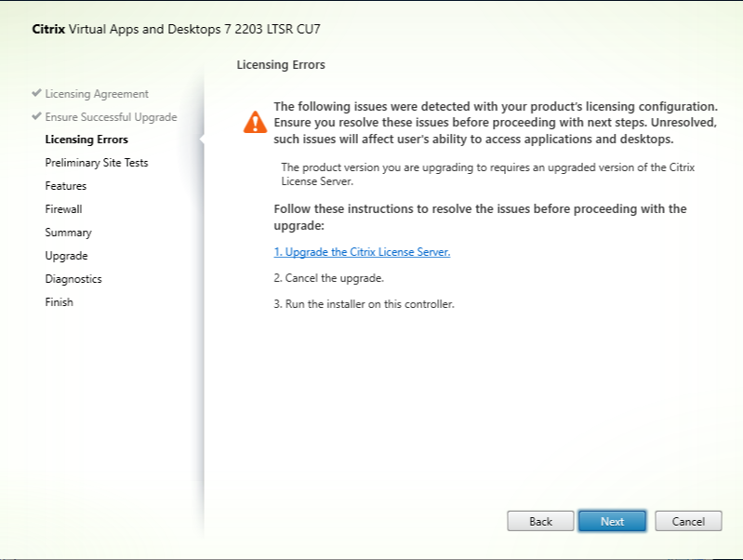
Task: Select the Ensure Successful Upgrade step
Action: point(111,117)
